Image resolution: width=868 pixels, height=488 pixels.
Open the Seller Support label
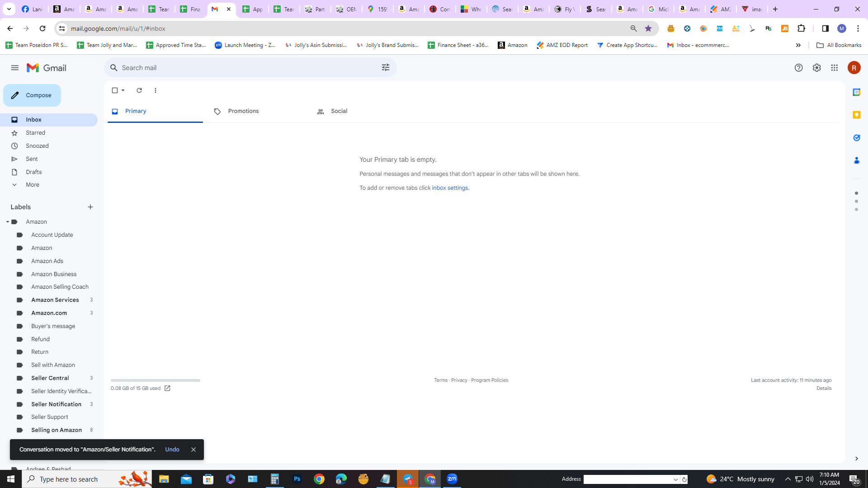49,417
